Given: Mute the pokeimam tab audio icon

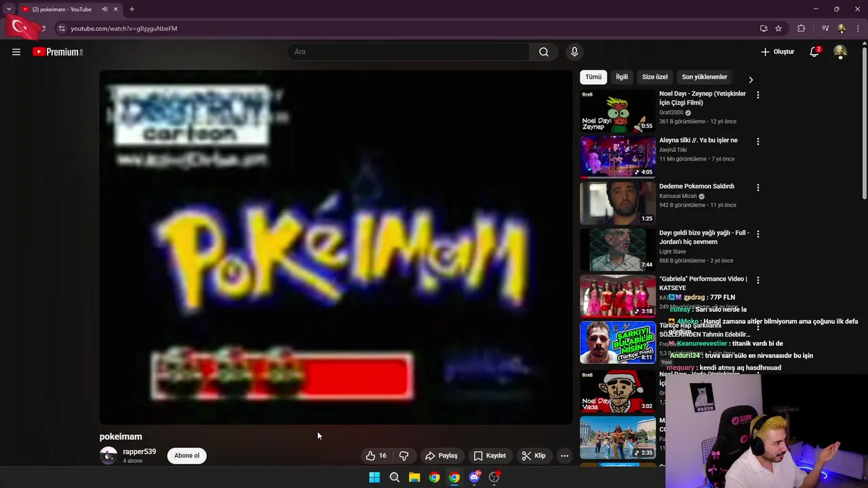Looking at the screenshot, I should tap(104, 9).
